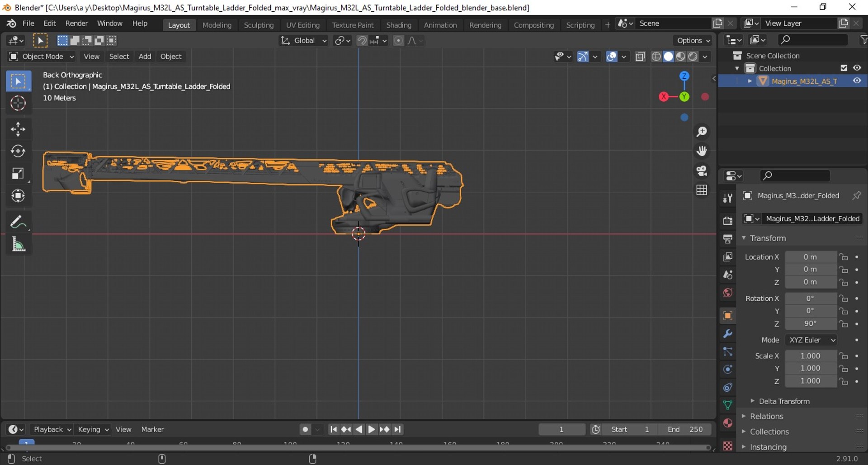Viewport: 868px width, 465px height.
Task: Click the Rotation Z value field
Action: [x=810, y=324]
